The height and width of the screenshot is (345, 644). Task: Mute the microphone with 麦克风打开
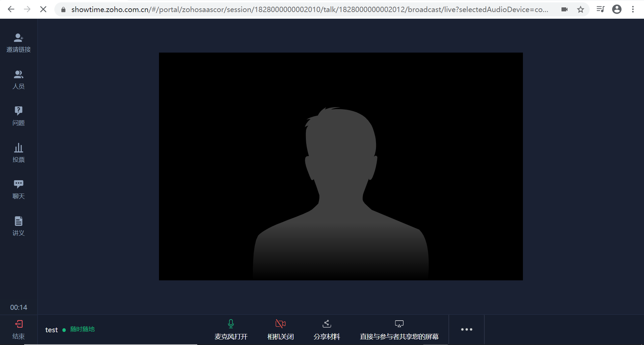(x=230, y=329)
